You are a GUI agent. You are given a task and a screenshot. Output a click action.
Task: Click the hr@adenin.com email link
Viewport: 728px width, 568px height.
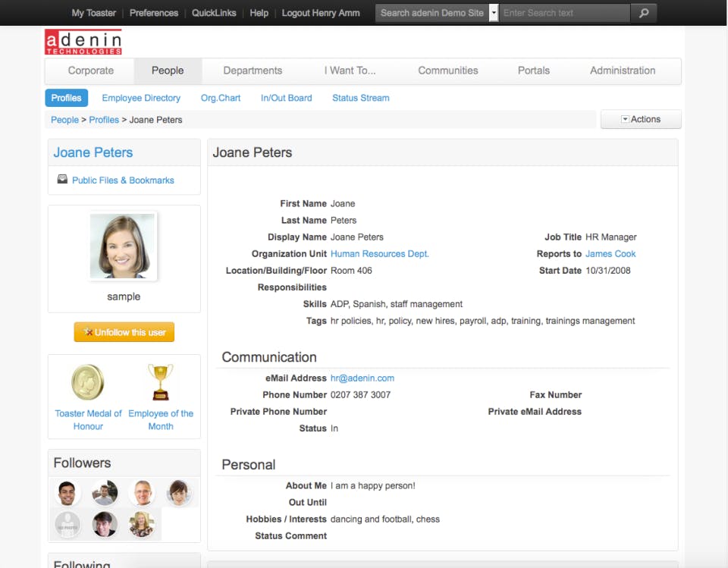coord(362,378)
